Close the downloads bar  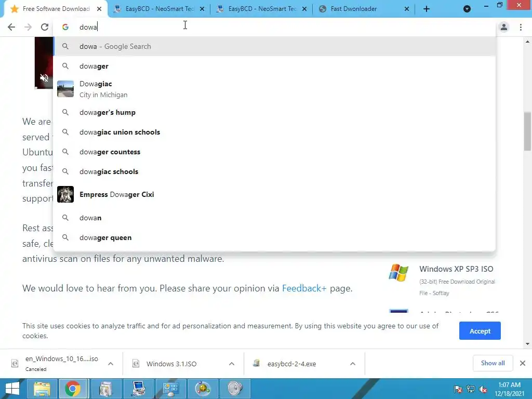[523, 363]
